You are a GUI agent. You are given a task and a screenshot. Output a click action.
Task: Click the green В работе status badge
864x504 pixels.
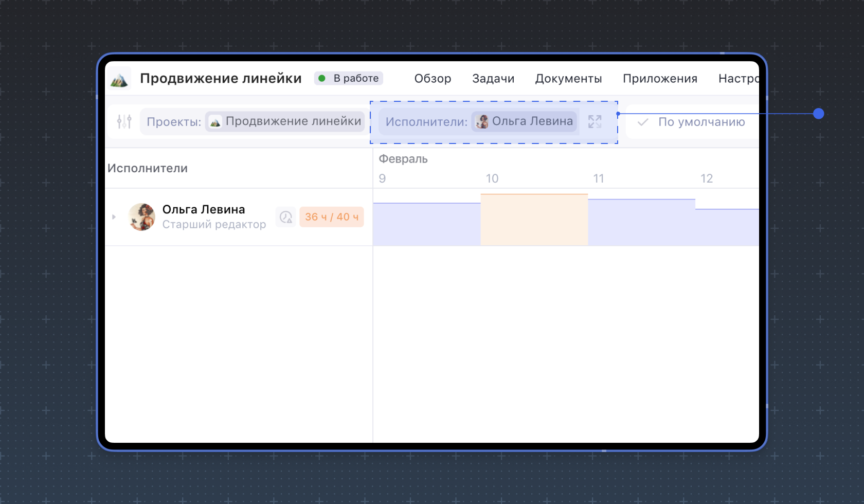pyautogui.click(x=349, y=78)
